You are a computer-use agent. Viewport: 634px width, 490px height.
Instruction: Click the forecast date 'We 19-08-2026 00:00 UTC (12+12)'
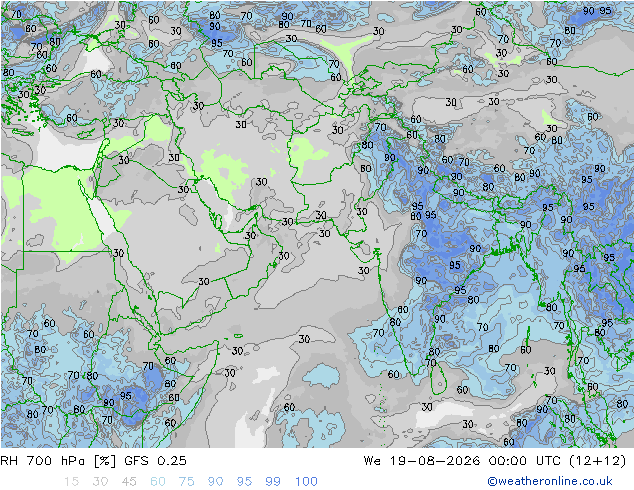[495, 461]
